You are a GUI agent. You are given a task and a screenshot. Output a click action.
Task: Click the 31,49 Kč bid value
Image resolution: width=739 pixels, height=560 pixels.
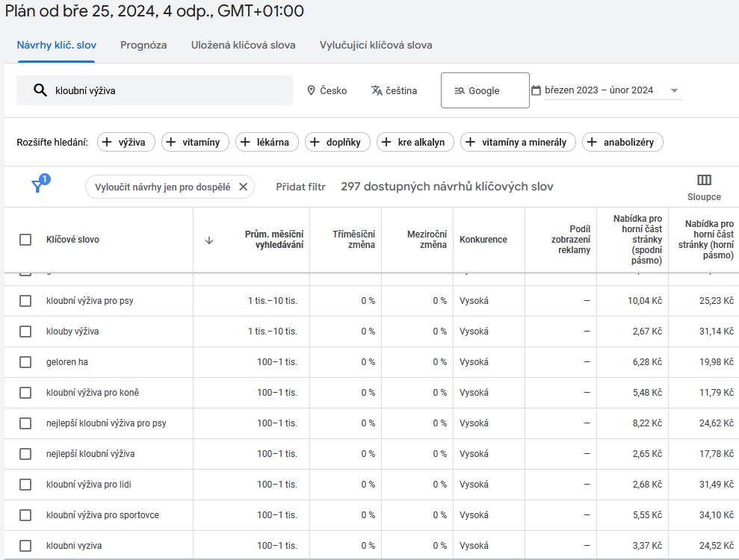[x=717, y=485]
